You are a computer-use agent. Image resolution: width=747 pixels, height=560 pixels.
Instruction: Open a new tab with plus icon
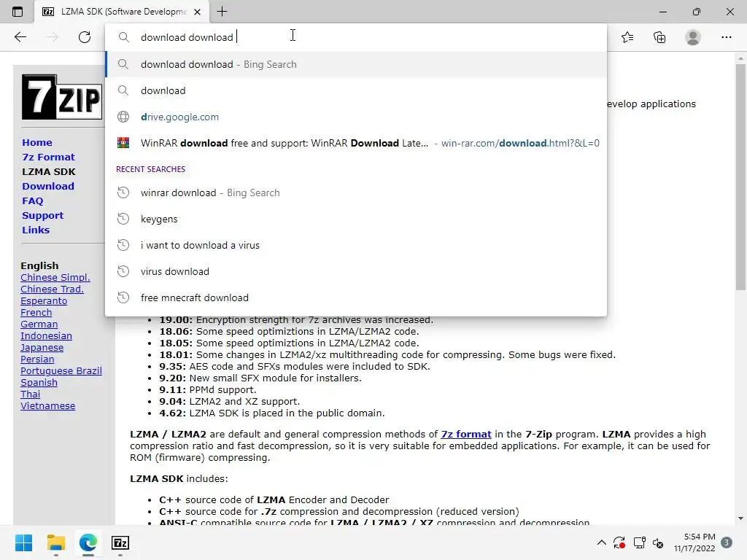coord(222,12)
